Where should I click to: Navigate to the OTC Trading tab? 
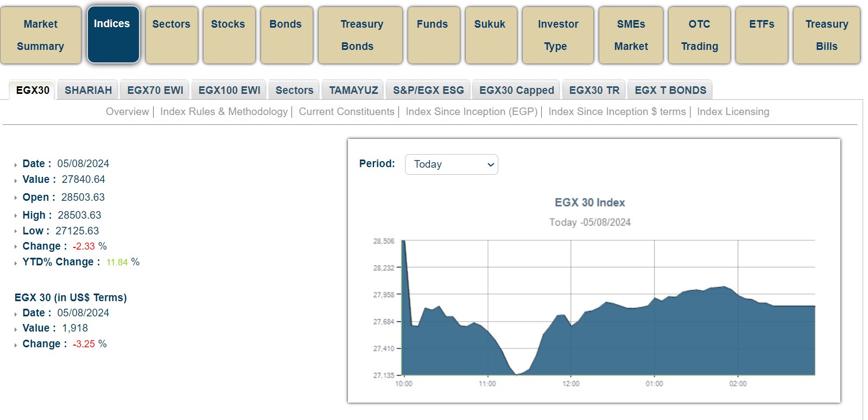coord(699,35)
